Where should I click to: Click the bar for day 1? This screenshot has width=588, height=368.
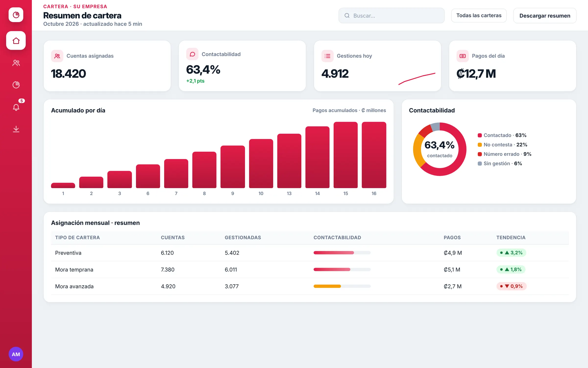pyautogui.click(x=63, y=185)
